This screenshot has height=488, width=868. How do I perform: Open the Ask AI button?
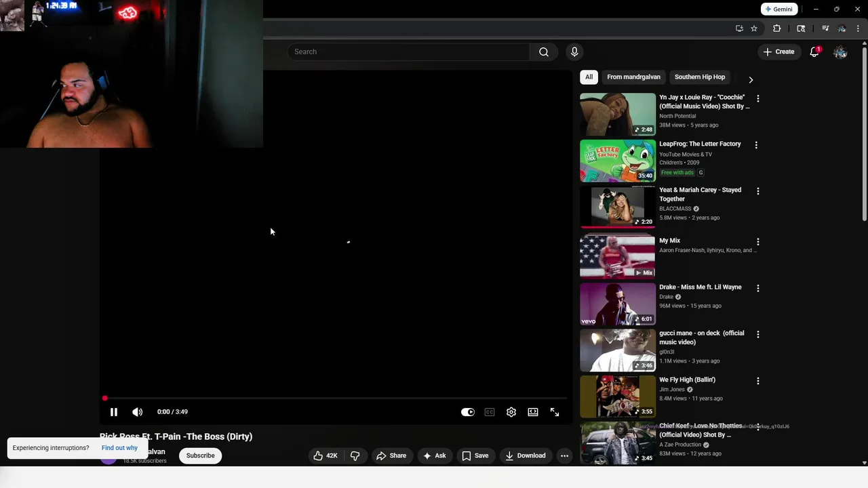pyautogui.click(x=434, y=456)
